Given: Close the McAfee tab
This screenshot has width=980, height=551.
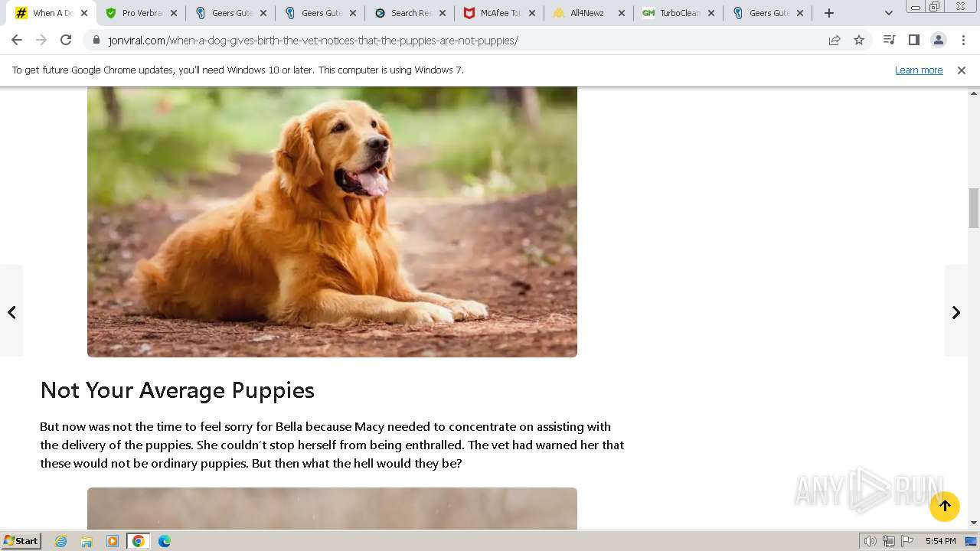Looking at the screenshot, I should coord(532,13).
